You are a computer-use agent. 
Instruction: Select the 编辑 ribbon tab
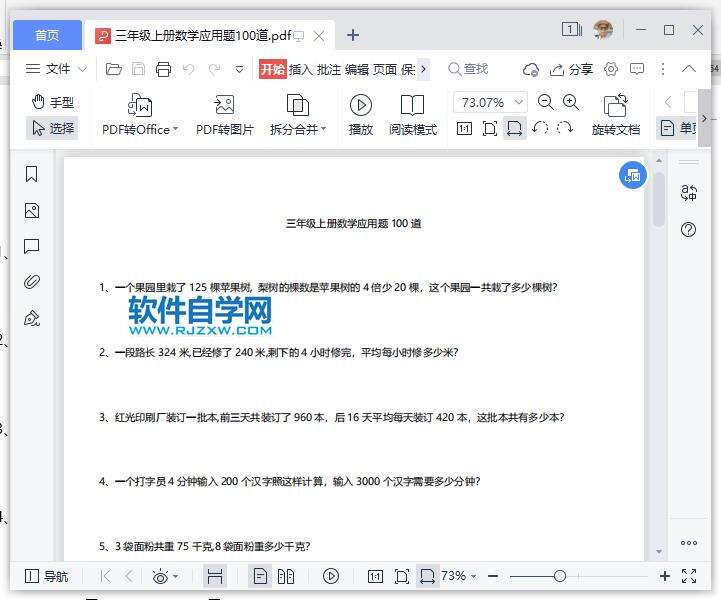point(357,69)
